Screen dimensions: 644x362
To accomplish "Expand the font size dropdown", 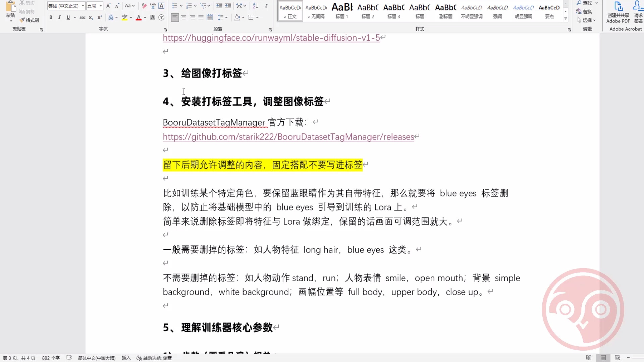I will pyautogui.click(x=100, y=6).
